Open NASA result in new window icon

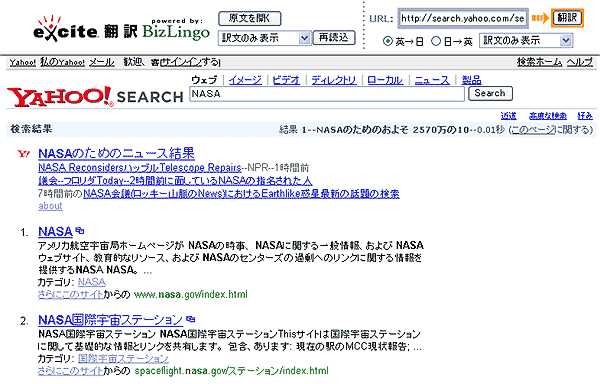pyautogui.click(x=80, y=231)
